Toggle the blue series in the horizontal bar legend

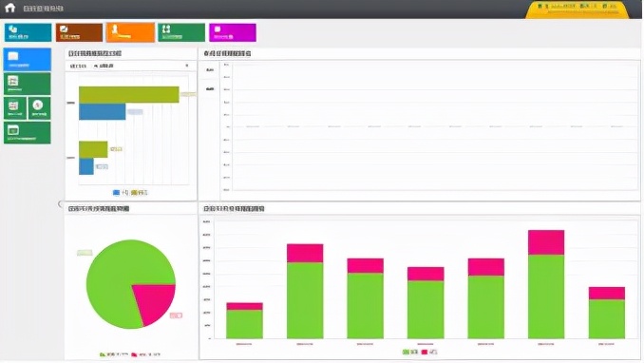coord(120,192)
